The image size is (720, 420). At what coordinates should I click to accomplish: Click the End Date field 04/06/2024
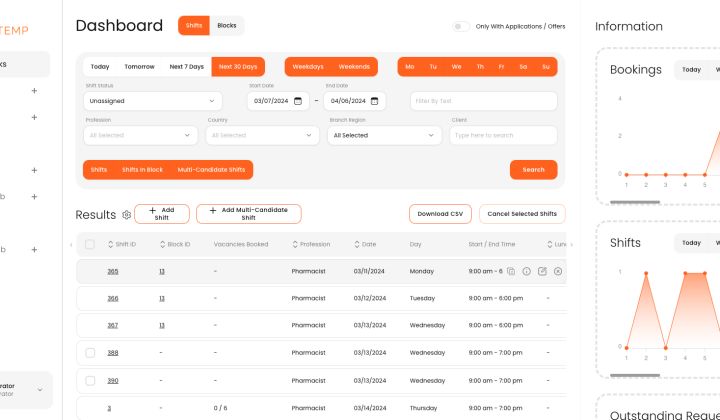coord(354,101)
